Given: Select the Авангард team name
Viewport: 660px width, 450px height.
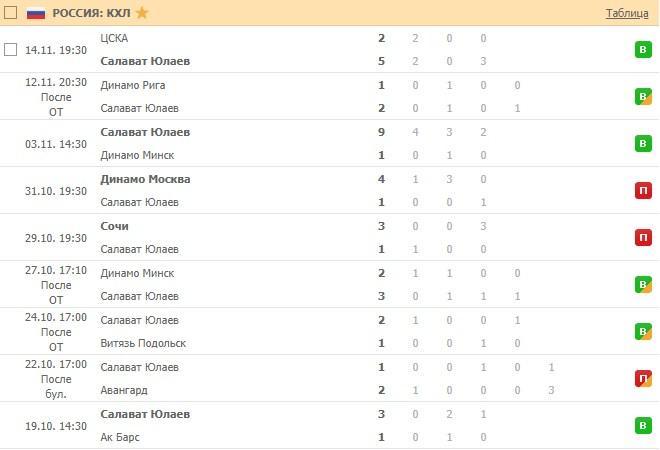Looking at the screenshot, I should pyautogui.click(x=125, y=390).
